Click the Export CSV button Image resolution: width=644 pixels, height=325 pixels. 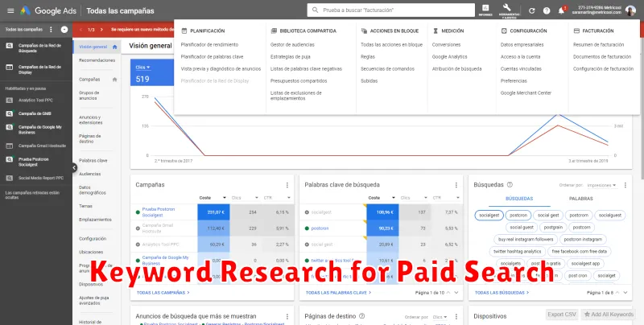[x=561, y=315]
